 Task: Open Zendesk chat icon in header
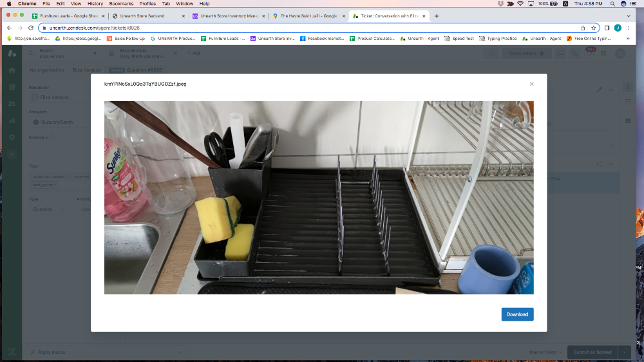[x=560, y=53]
